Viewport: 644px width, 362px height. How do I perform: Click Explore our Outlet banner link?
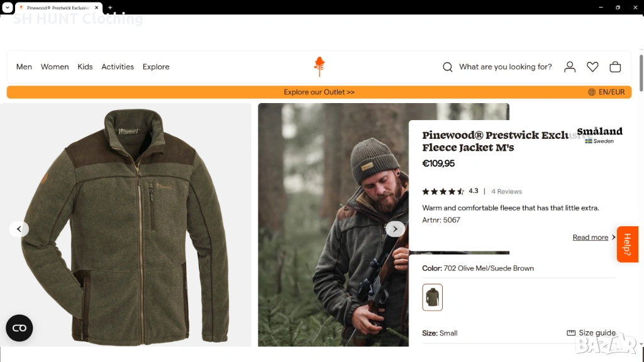tap(319, 92)
